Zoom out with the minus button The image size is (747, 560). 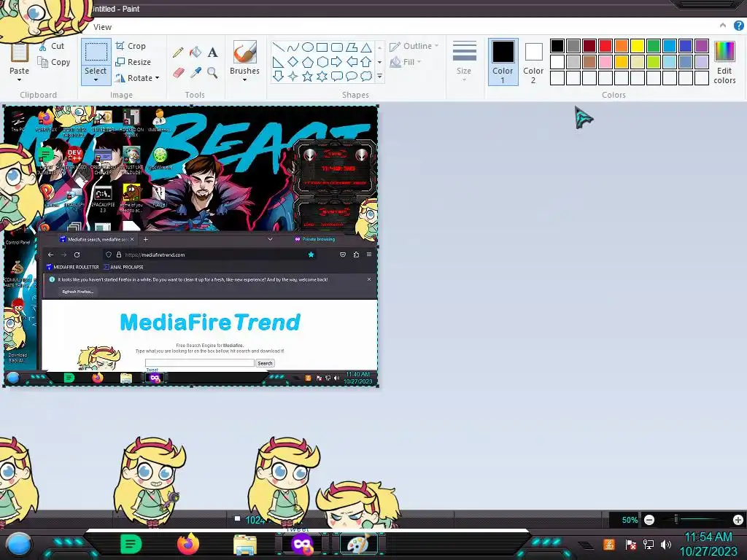point(649,520)
